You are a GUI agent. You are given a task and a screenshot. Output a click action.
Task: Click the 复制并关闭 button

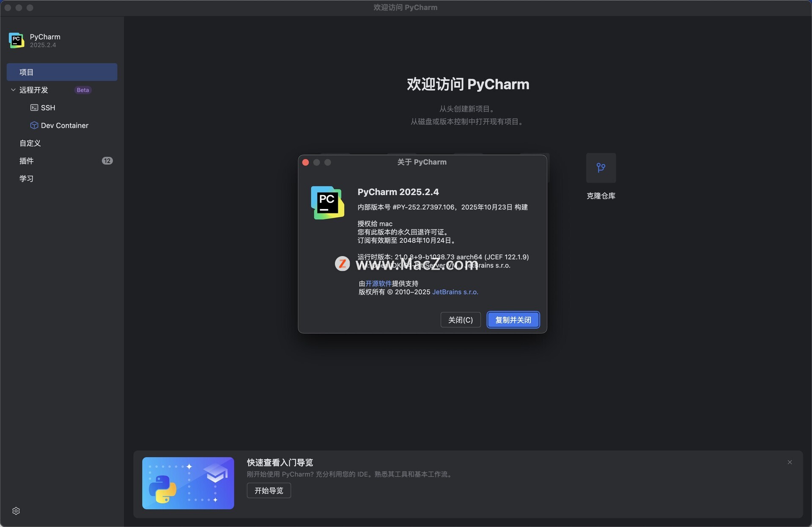tap(513, 320)
